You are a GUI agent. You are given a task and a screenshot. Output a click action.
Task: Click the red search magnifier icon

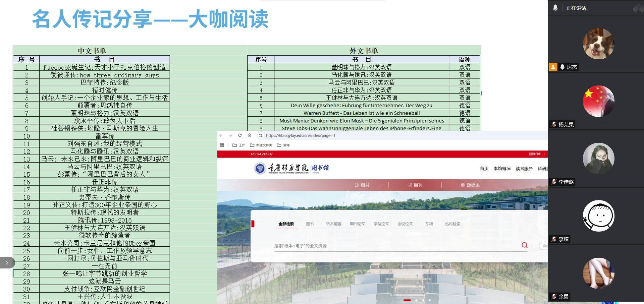[525, 245]
